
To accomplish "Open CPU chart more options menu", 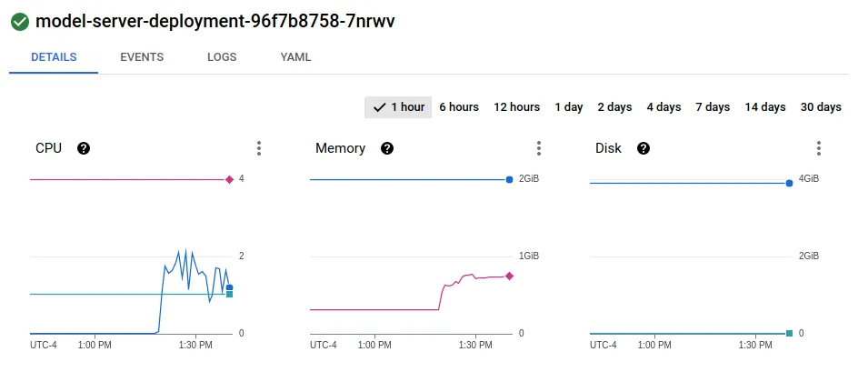I will tap(259, 148).
